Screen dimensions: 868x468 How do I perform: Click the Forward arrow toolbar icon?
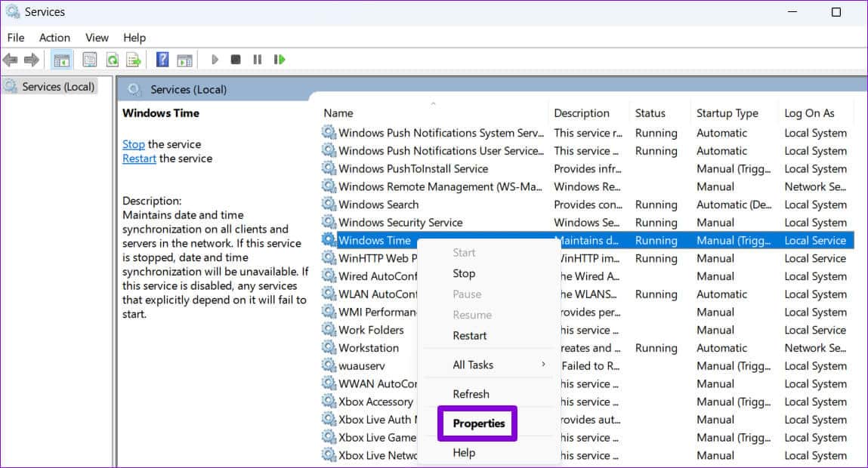(x=32, y=60)
